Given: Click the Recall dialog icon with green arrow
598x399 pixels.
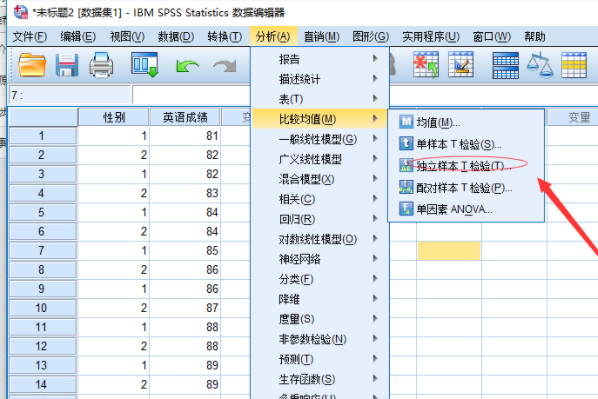Looking at the screenshot, I should click(145, 65).
